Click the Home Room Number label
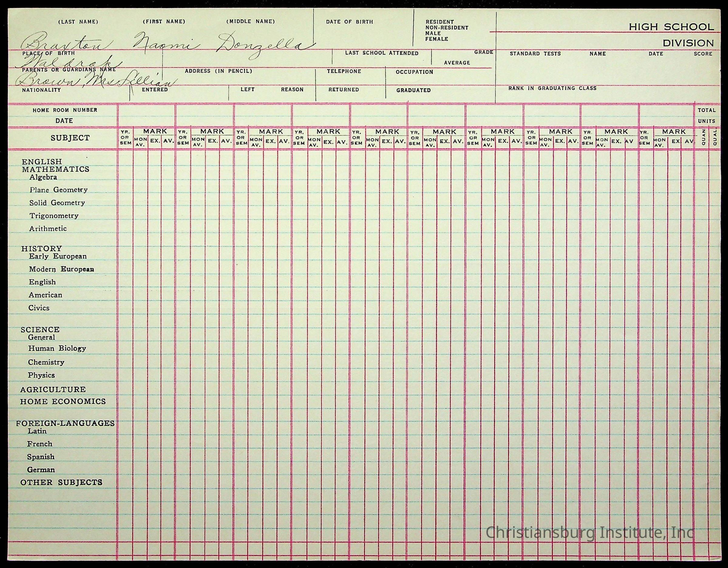This screenshot has height=568, width=728. point(65,110)
